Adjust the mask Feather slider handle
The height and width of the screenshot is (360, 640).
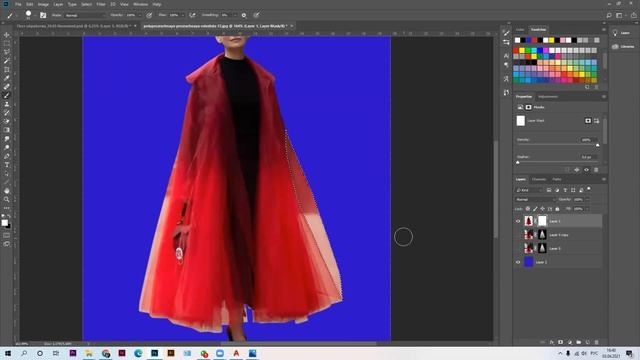[x=518, y=162]
